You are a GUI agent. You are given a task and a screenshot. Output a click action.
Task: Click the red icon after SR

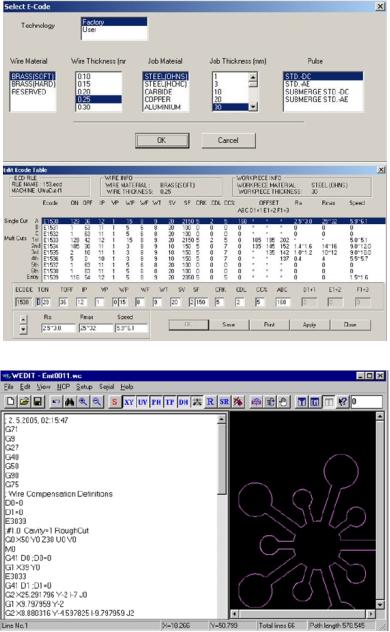(238, 401)
